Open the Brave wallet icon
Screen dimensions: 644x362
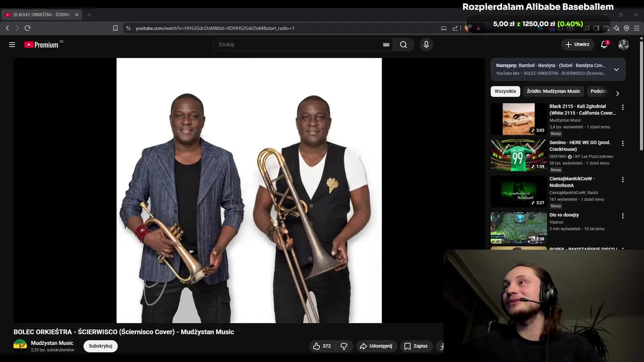[606, 28]
